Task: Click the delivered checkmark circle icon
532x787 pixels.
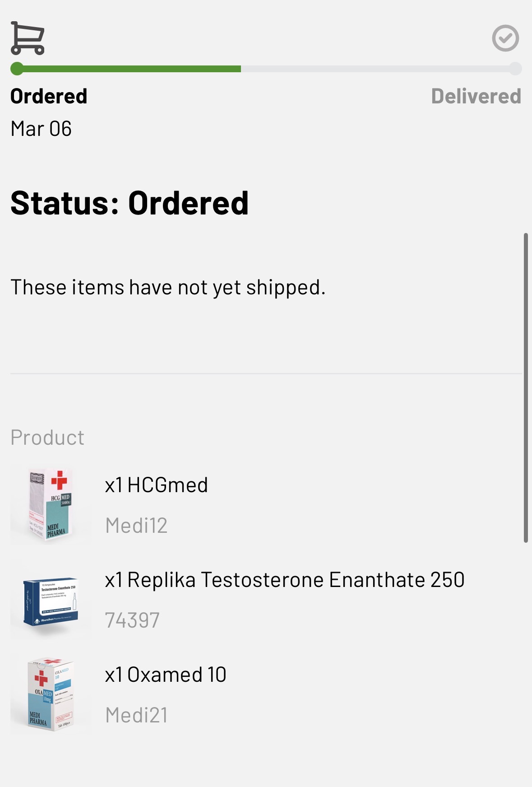Action: [505, 38]
